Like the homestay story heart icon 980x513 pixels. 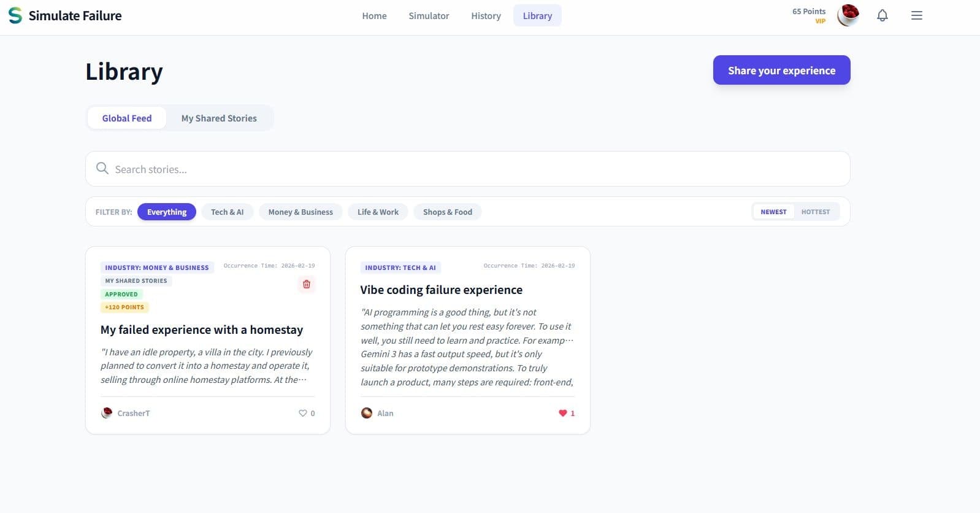pos(303,413)
